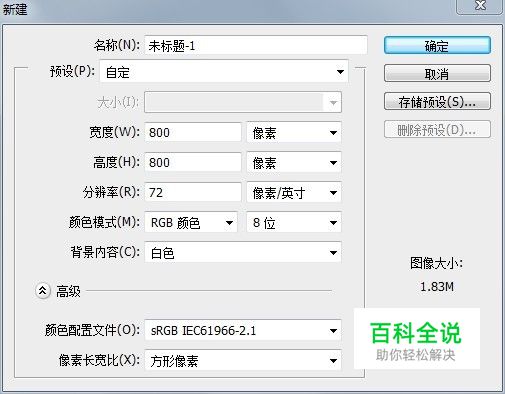Click the 取消 button

[437, 73]
